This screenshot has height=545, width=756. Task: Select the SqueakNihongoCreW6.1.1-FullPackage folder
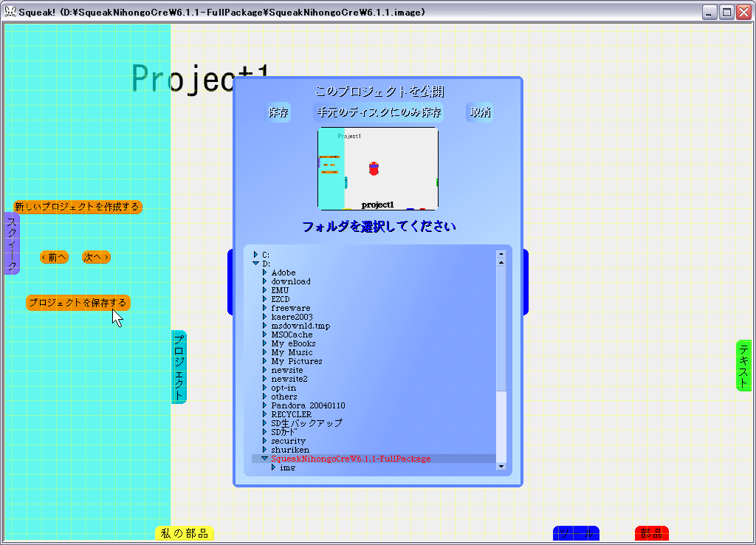[350, 459]
